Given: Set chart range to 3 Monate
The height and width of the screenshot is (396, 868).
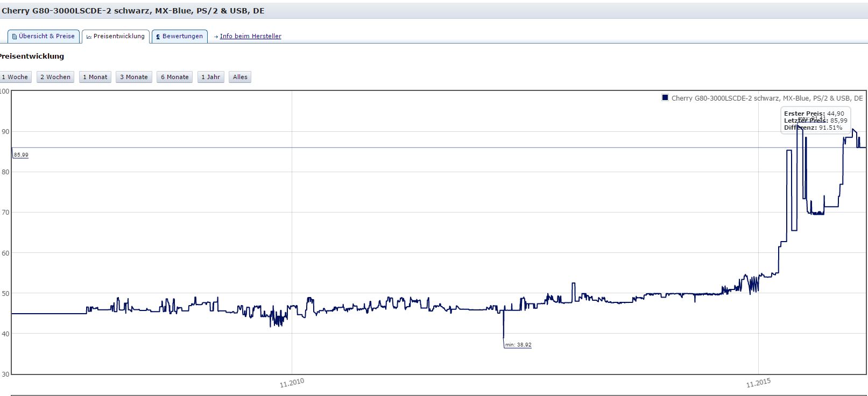Looking at the screenshot, I should [134, 77].
